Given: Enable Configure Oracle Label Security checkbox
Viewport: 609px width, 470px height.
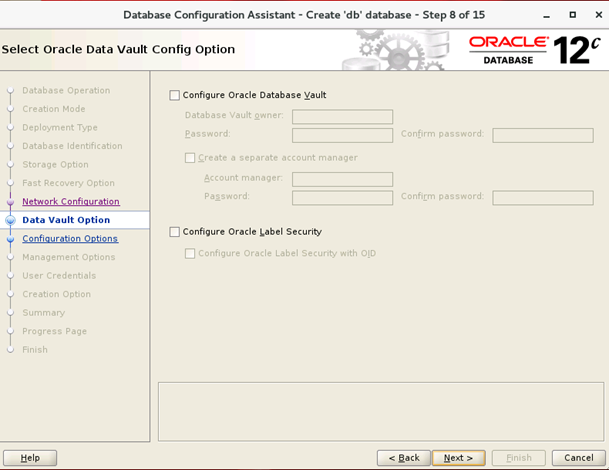Looking at the screenshot, I should pyautogui.click(x=174, y=232).
